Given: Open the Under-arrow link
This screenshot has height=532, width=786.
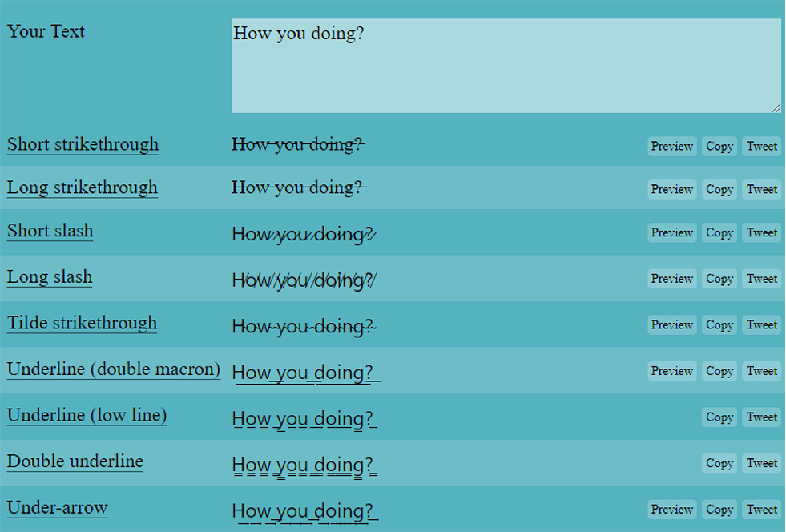Looking at the screenshot, I should 57,507.
